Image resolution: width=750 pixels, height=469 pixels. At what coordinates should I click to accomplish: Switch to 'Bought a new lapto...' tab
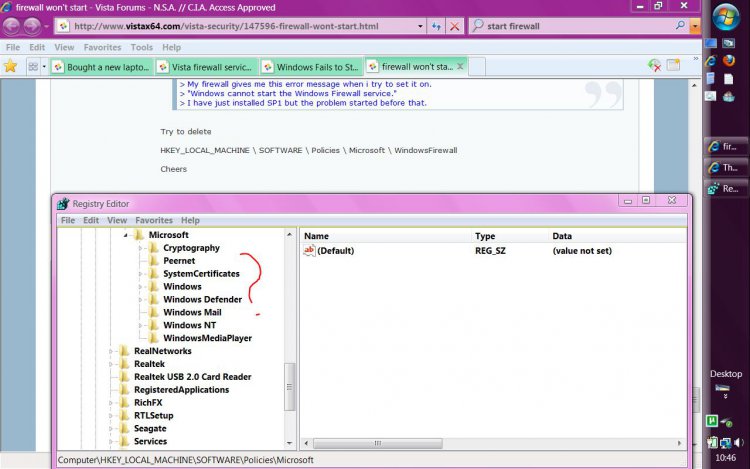pos(102,67)
